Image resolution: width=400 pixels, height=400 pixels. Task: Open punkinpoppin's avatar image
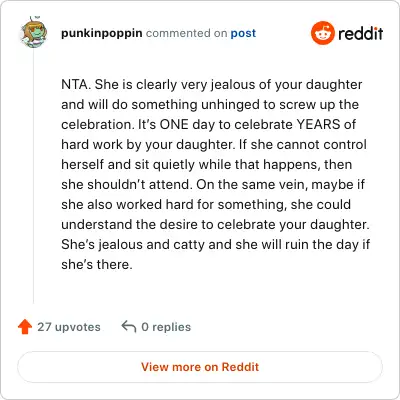coord(33,33)
